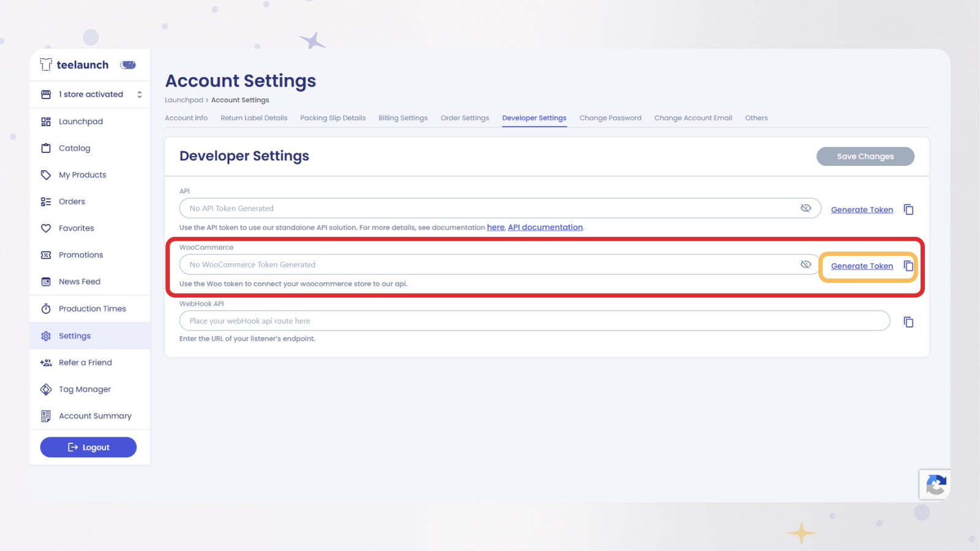Click the News Feed icon
980x551 pixels.
[46, 282]
